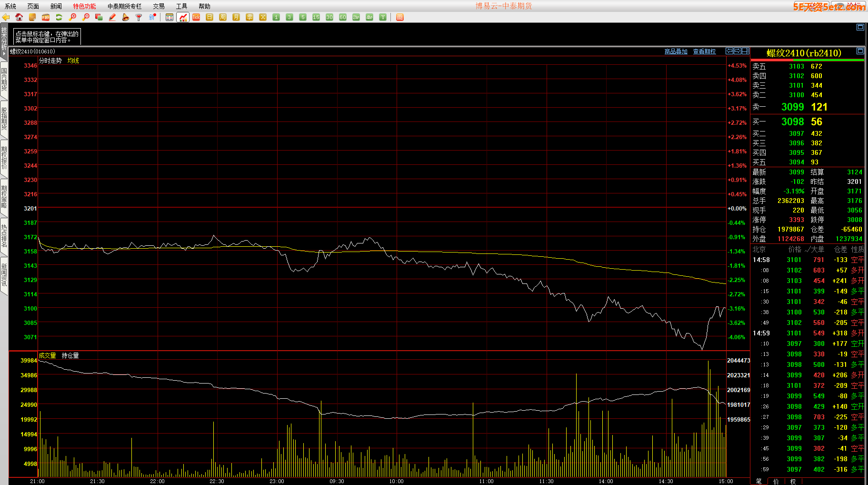
Task: Open the Tick chart view icon
Action: click(196, 17)
